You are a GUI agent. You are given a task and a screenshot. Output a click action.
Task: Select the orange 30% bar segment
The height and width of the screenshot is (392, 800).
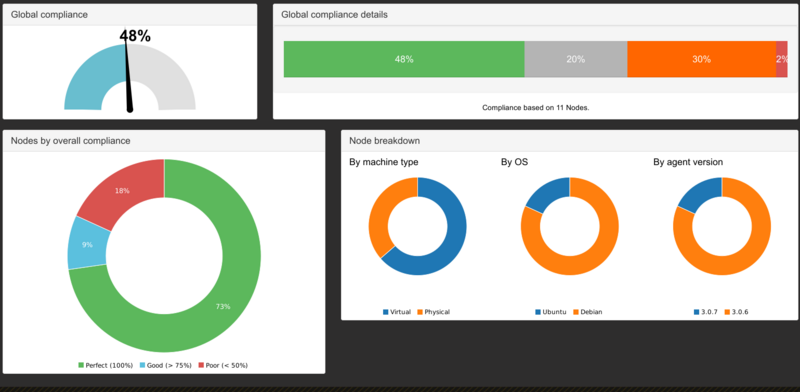(702, 59)
